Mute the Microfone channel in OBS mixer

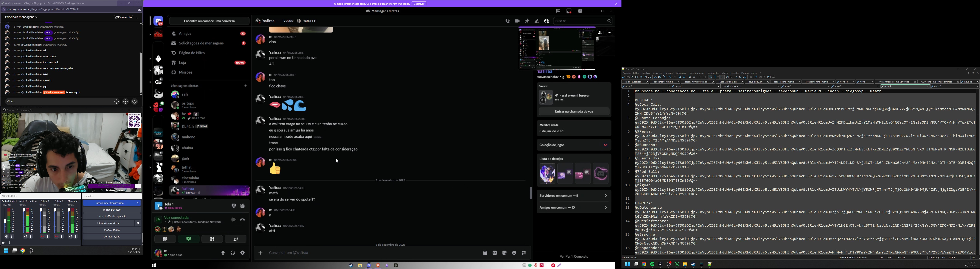pyautogui.click(x=70, y=237)
